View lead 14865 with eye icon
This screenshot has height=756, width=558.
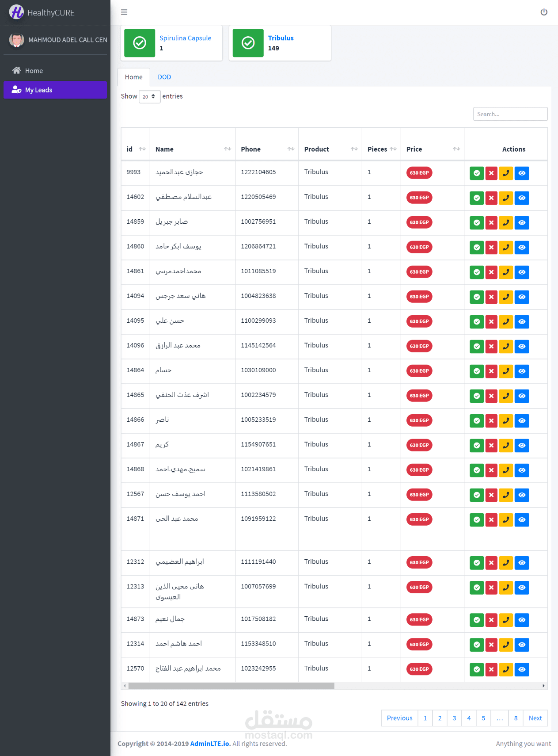click(522, 396)
